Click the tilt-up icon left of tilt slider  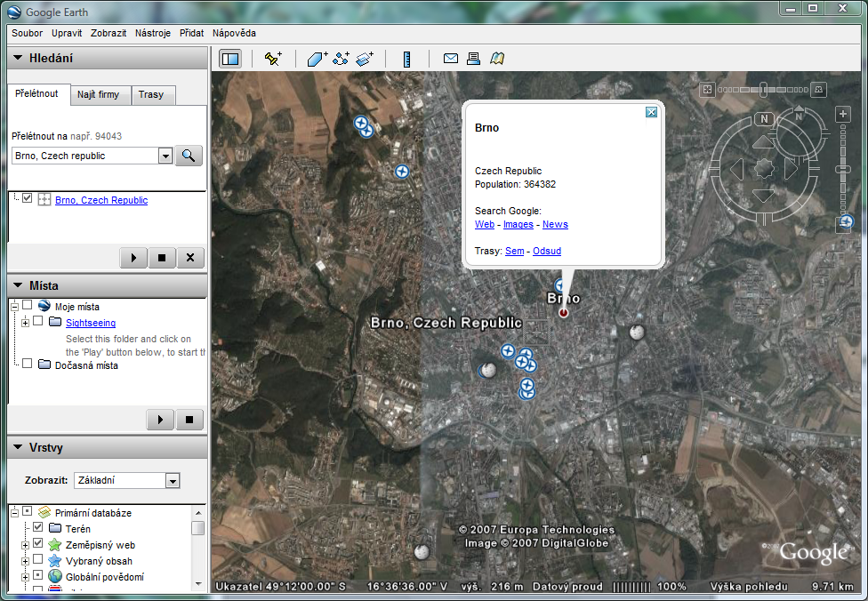pyautogui.click(x=707, y=89)
